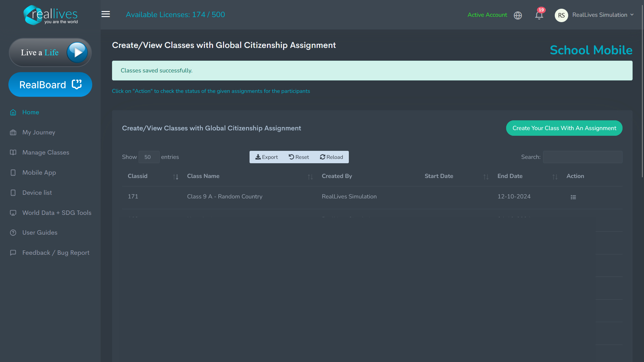Screen dimensions: 644x362
Task: Click the Home house icon
Action: (x=13, y=112)
